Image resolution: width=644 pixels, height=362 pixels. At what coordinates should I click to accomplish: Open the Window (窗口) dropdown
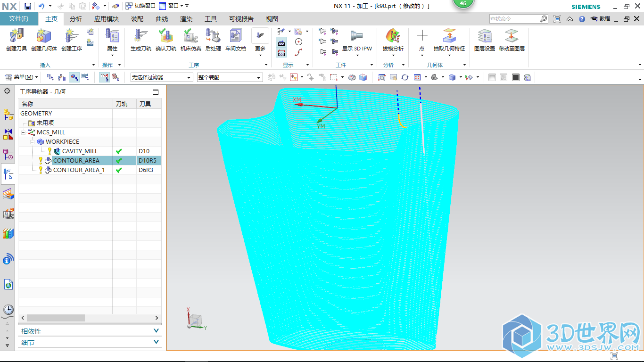coord(173,6)
